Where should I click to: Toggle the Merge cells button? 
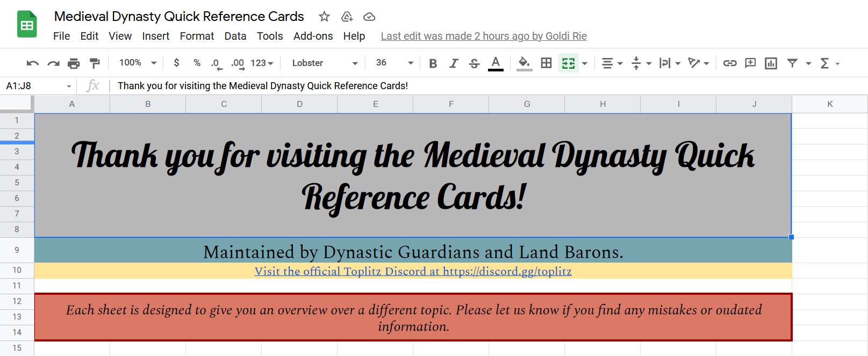568,63
